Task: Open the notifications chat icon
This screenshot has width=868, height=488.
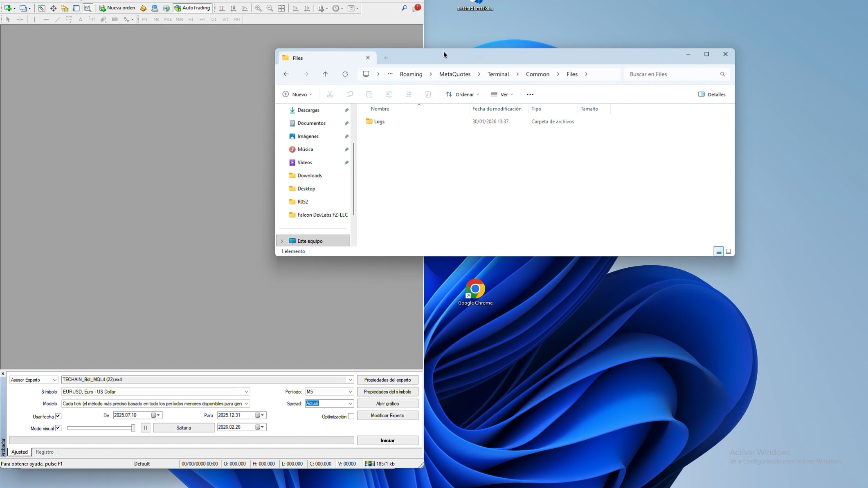Action: click(416, 8)
